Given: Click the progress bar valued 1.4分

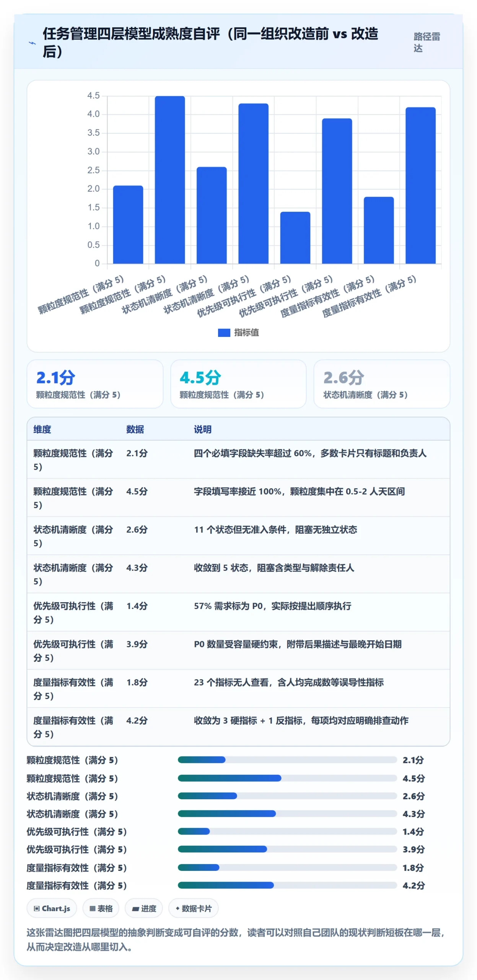Looking at the screenshot, I should 287,831.
